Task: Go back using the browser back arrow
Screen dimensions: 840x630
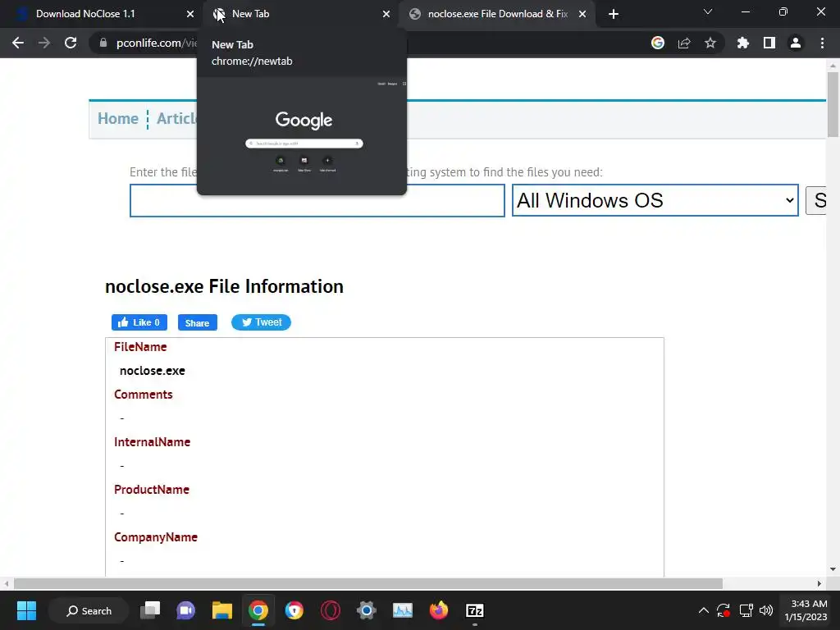Action: coord(18,43)
